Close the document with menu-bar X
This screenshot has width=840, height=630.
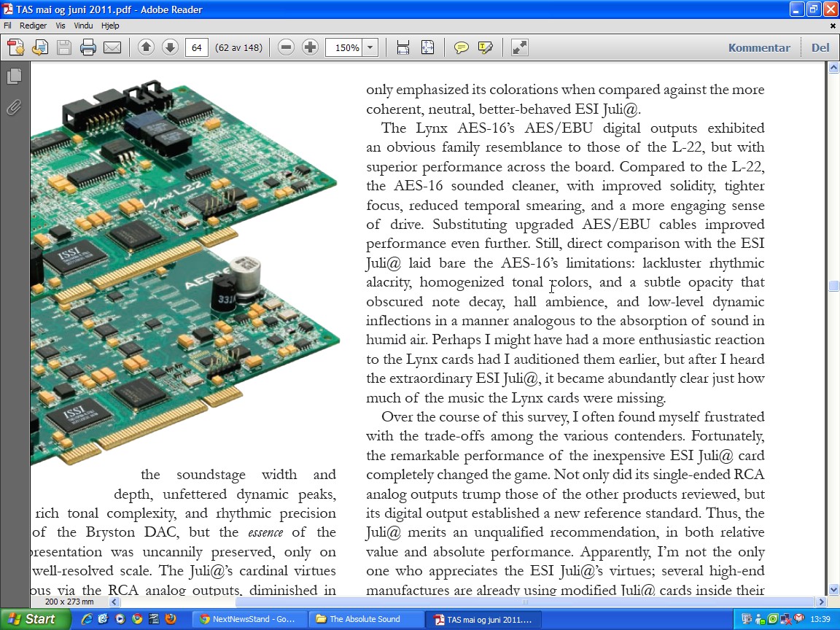pos(833,26)
